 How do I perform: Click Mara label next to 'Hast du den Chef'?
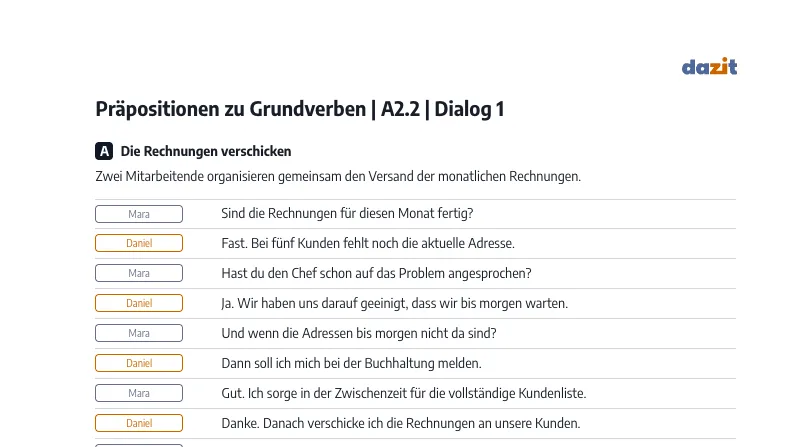coord(139,273)
